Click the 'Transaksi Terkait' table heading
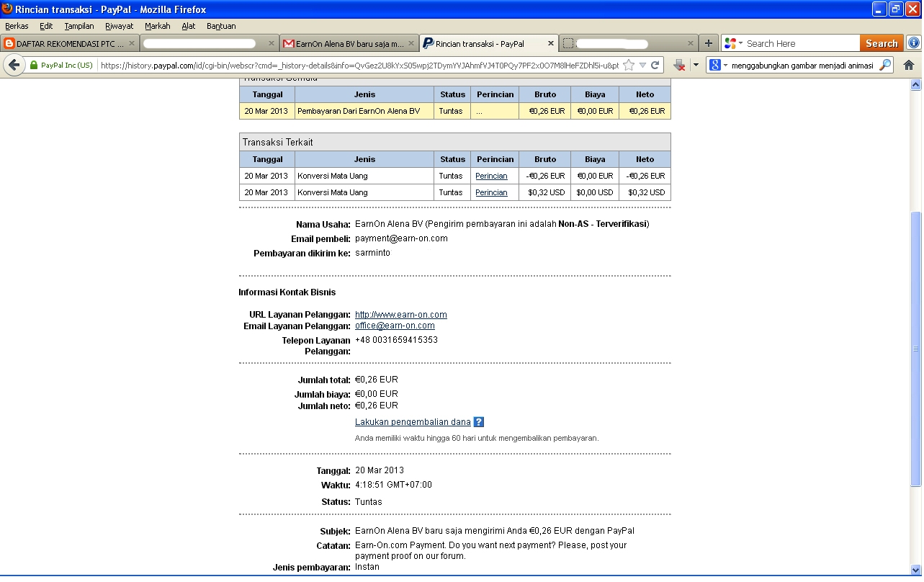The height and width of the screenshot is (582, 924). pos(277,142)
